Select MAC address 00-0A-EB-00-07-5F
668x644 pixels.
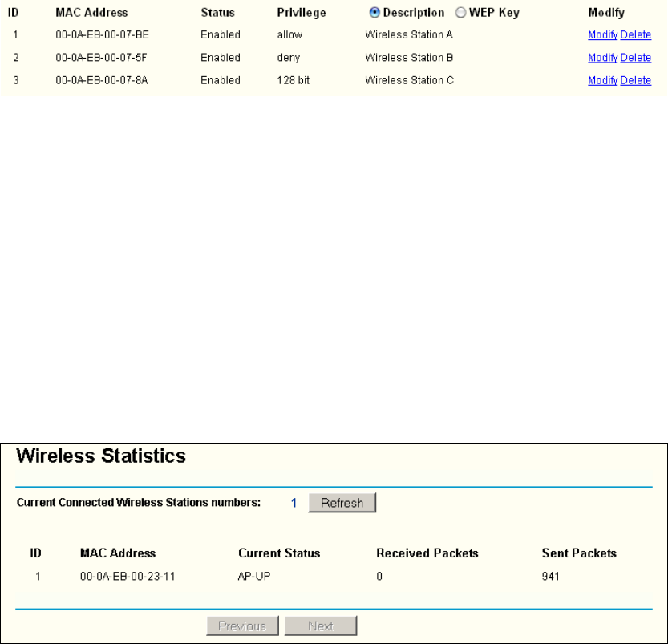(x=101, y=58)
